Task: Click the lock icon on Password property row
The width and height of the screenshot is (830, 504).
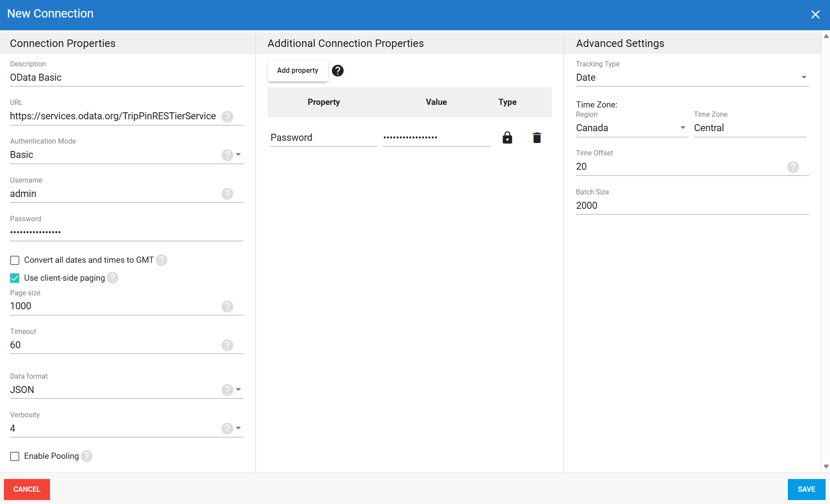Action: [x=507, y=138]
